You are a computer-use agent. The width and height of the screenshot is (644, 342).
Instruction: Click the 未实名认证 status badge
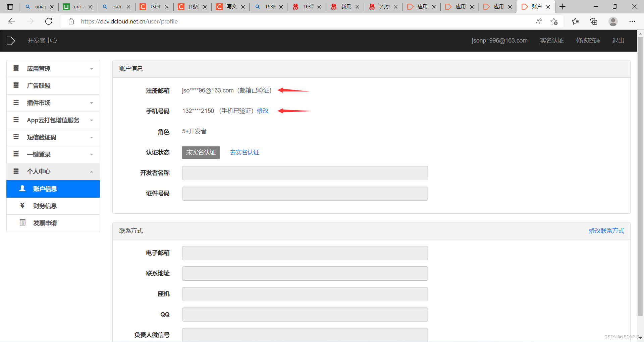201,152
